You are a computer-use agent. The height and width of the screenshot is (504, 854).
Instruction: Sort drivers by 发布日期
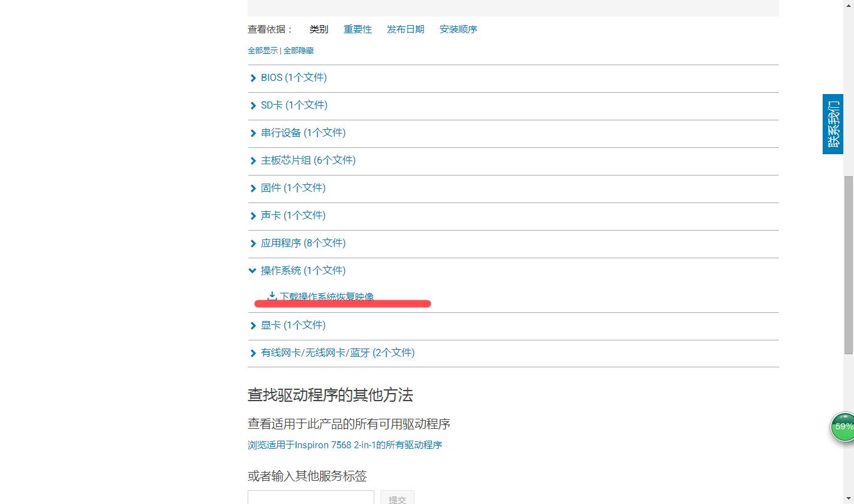coord(405,29)
